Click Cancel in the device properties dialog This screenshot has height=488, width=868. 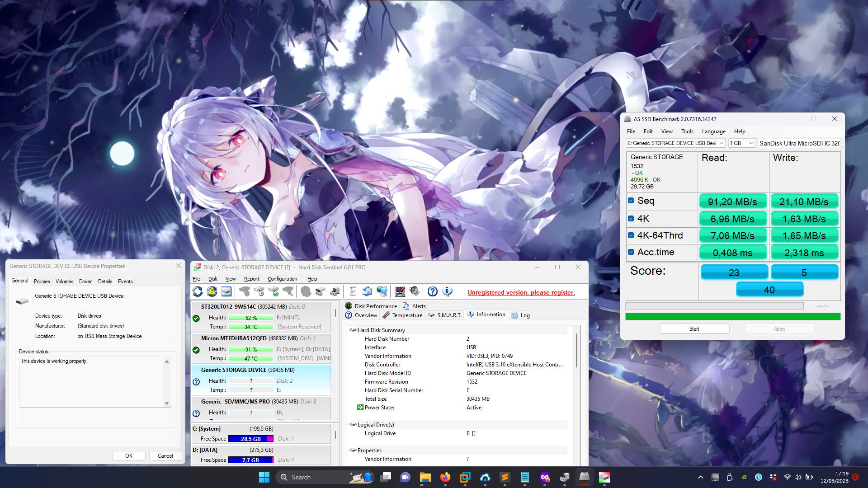pyautogui.click(x=165, y=456)
